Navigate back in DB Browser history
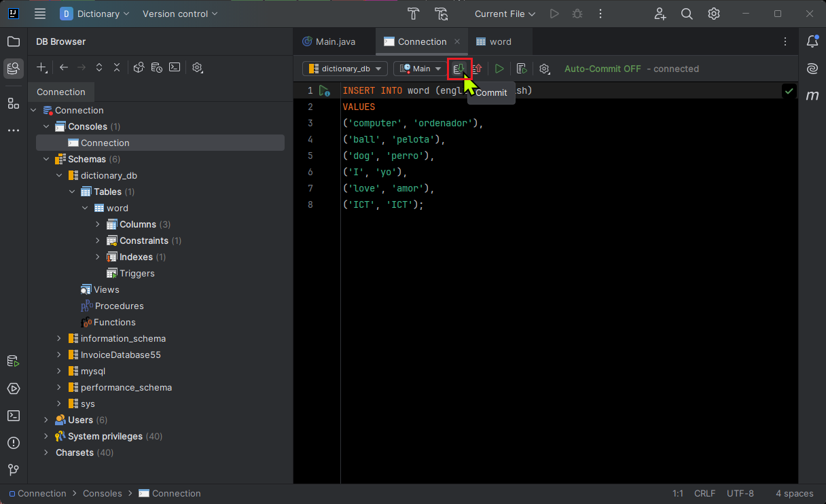Screen dimensions: 826x504 click(x=62, y=67)
